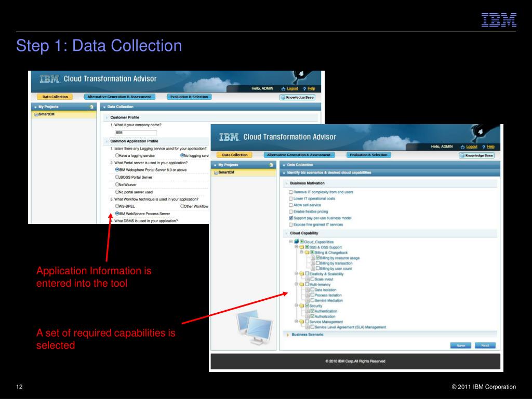
Task: Open Alternative Generation & Assessment tab in front window
Action: [299, 155]
